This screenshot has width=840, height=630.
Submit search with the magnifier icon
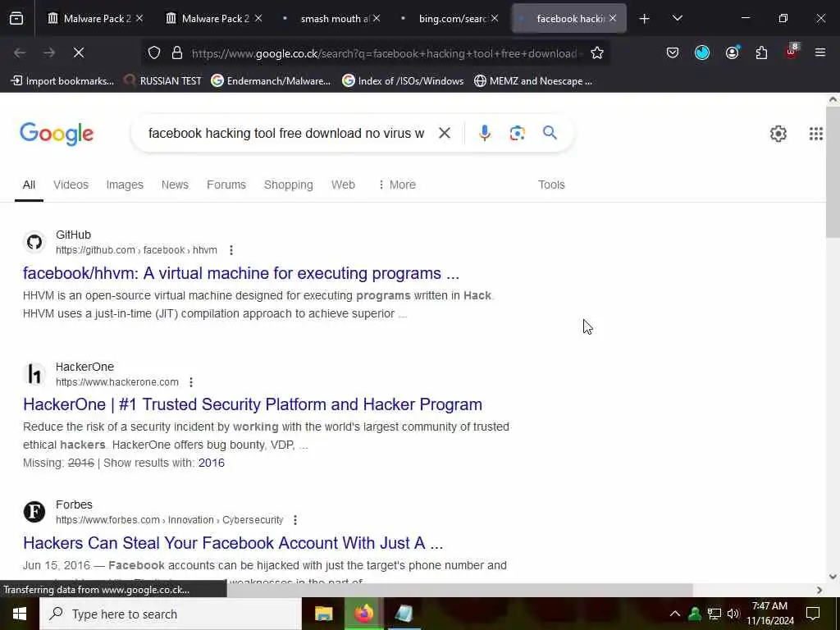pos(550,132)
